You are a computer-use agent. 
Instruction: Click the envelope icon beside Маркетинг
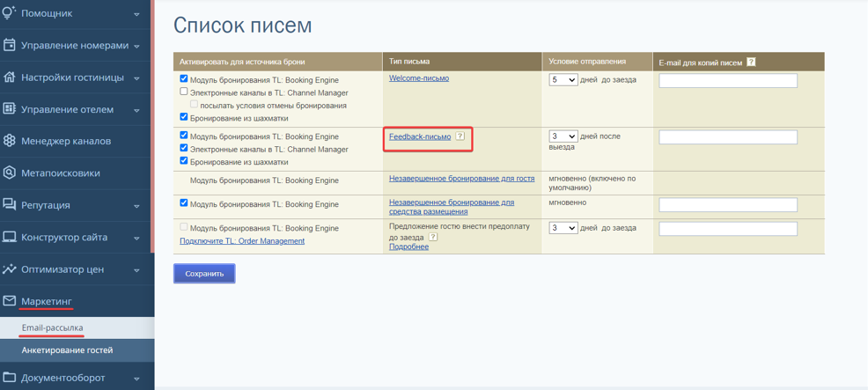click(9, 301)
